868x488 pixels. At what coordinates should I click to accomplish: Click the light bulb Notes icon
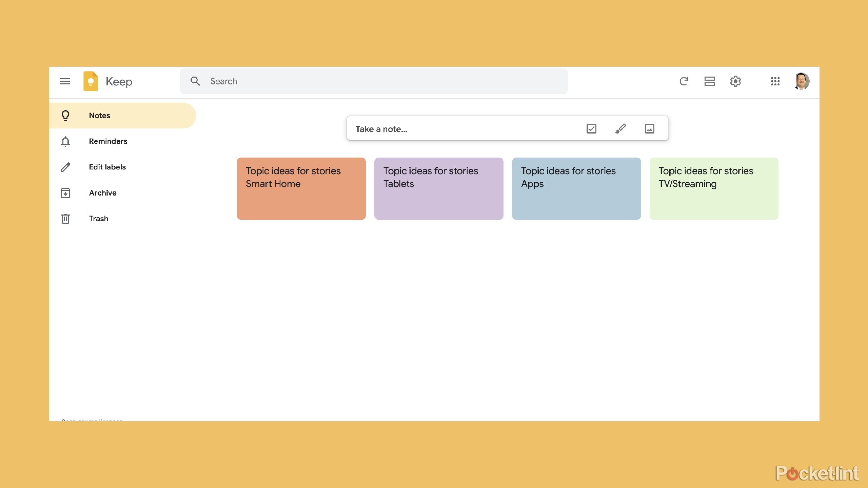click(65, 115)
